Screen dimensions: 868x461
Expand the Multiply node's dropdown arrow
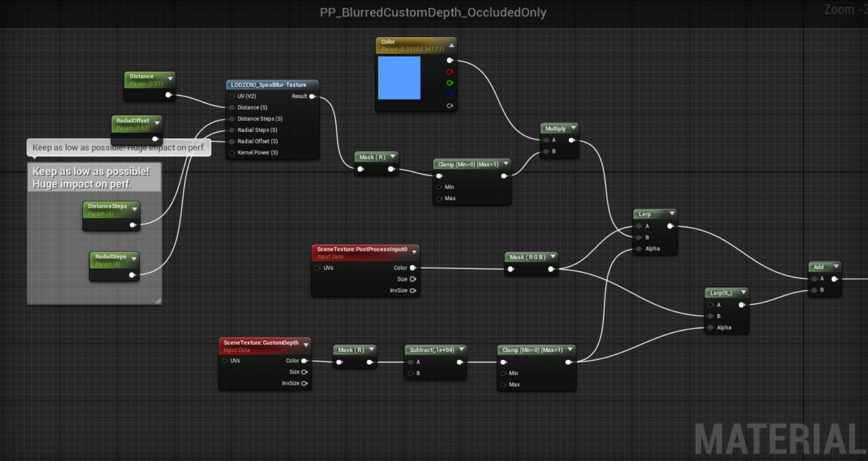tap(573, 128)
